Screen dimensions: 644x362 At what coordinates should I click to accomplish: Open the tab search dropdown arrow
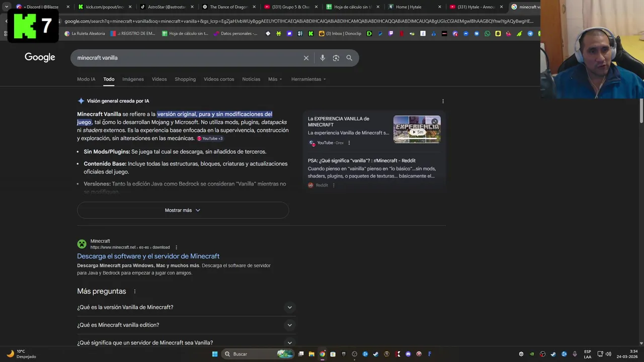6,7
